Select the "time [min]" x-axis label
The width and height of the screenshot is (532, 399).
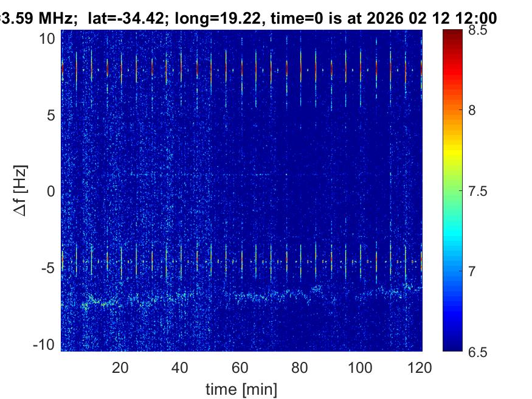click(x=241, y=387)
